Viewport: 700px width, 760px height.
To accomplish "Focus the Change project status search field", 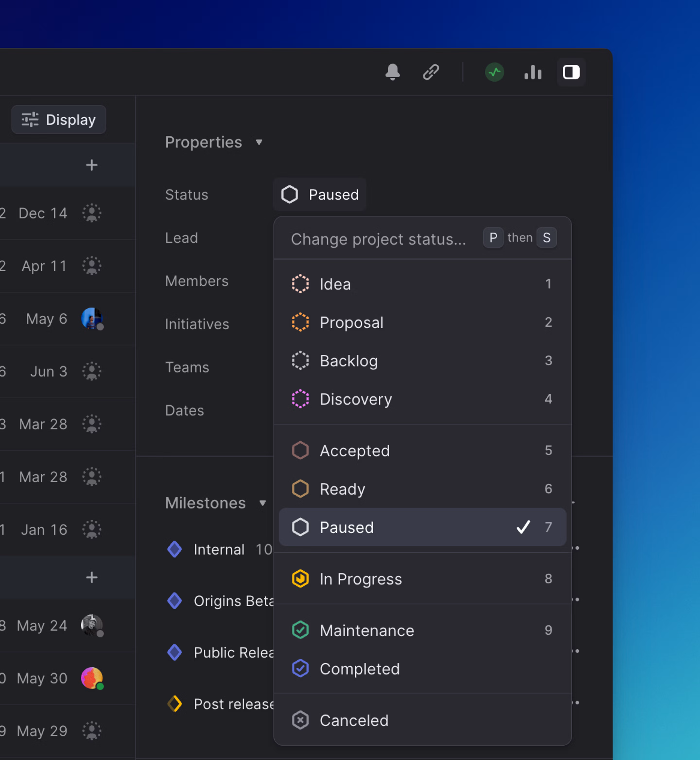I will point(379,239).
